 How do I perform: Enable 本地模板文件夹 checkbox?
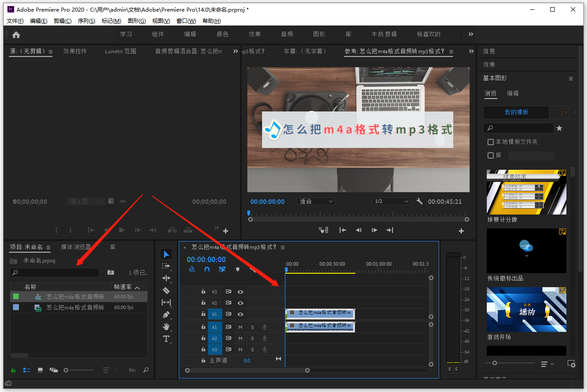point(491,142)
